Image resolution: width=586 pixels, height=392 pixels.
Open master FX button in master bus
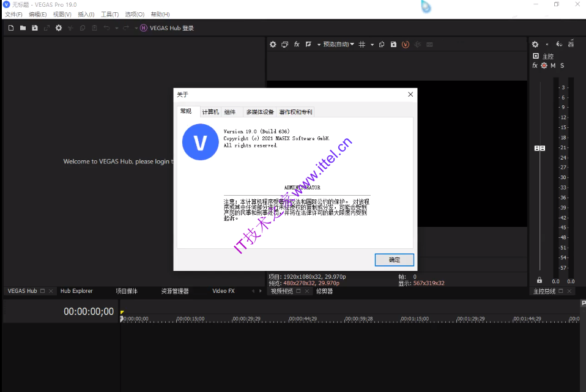535,66
